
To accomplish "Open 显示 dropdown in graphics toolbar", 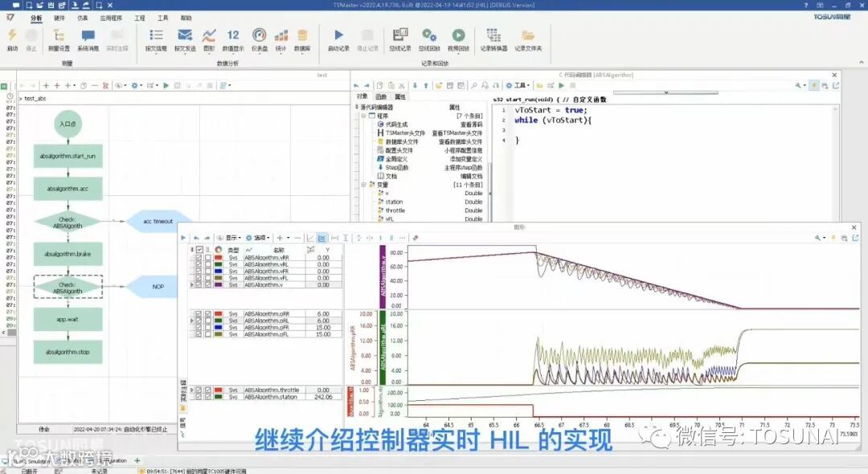I will [230, 238].
